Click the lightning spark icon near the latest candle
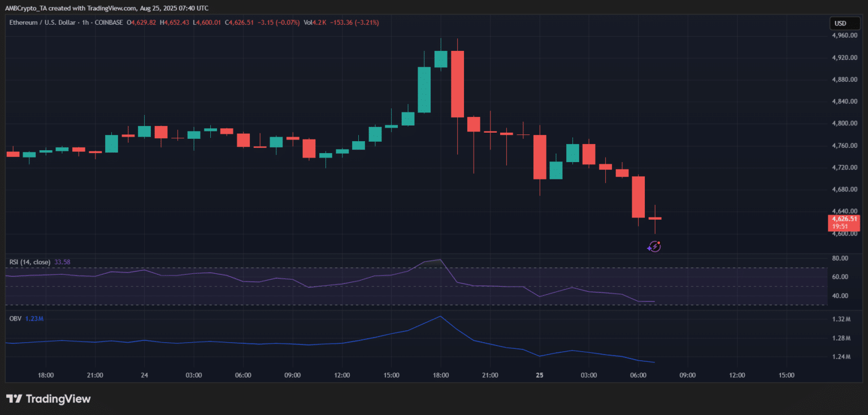868x415 pixels. tap(654, 246)
